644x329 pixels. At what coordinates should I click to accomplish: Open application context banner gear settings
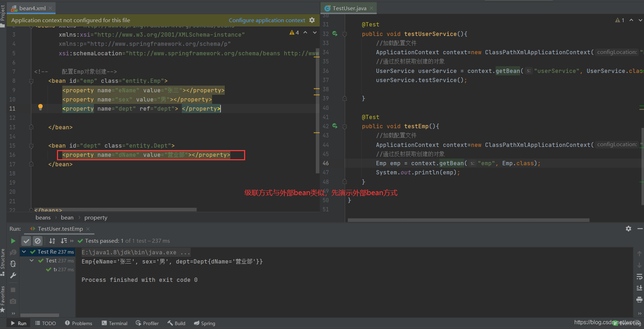312,20
